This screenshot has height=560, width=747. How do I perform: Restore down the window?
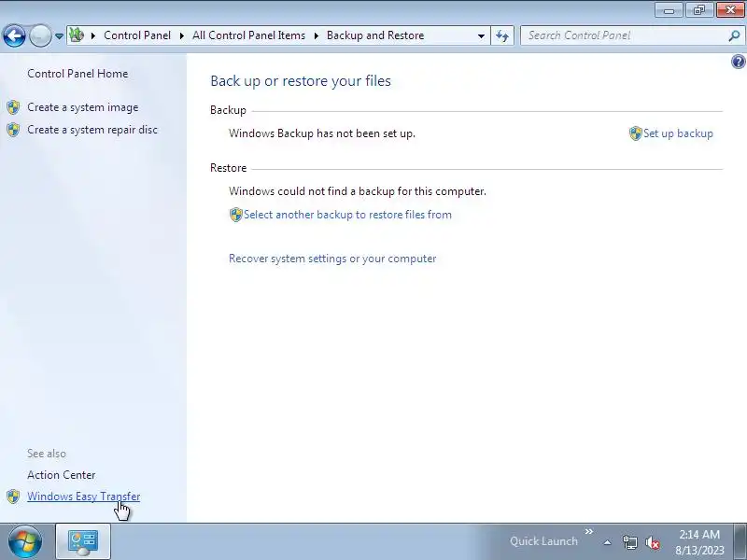point(699,10)
